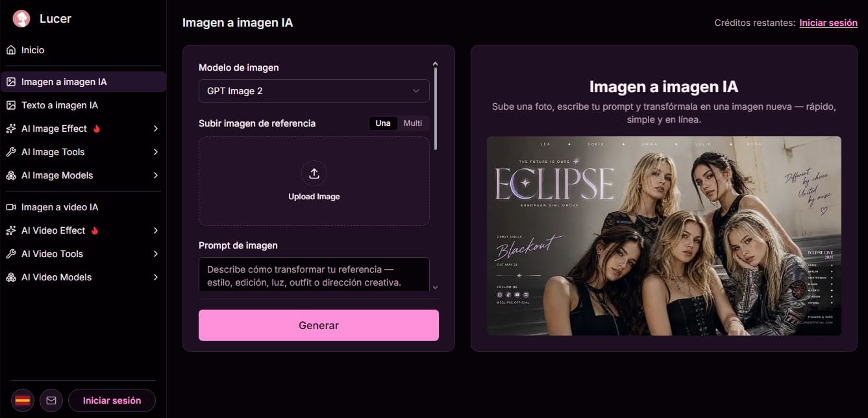The image size is (868, 418).
Task: Click the icon beside Texto a imagen IA
Action: point(11,105)
